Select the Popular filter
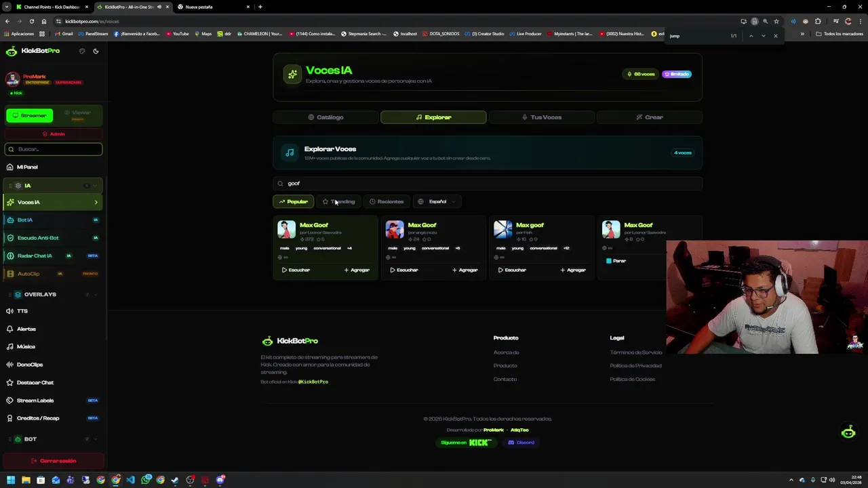 (293, 201)
